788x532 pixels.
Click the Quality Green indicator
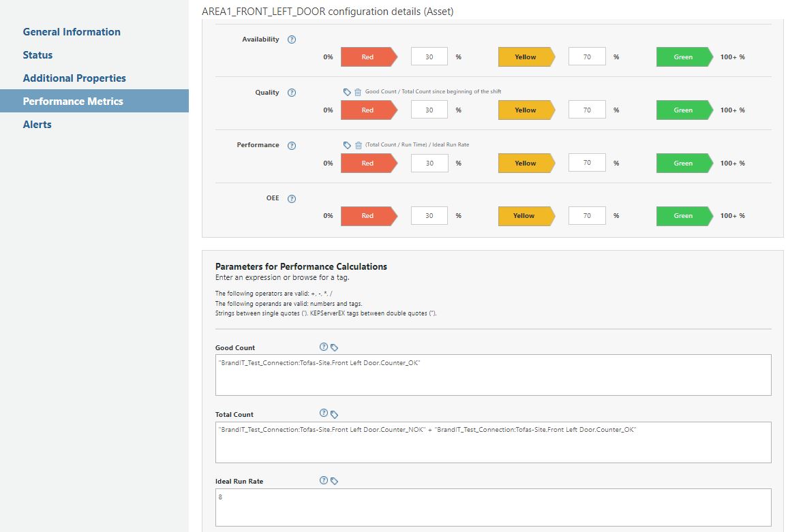(x=684, y=110)
